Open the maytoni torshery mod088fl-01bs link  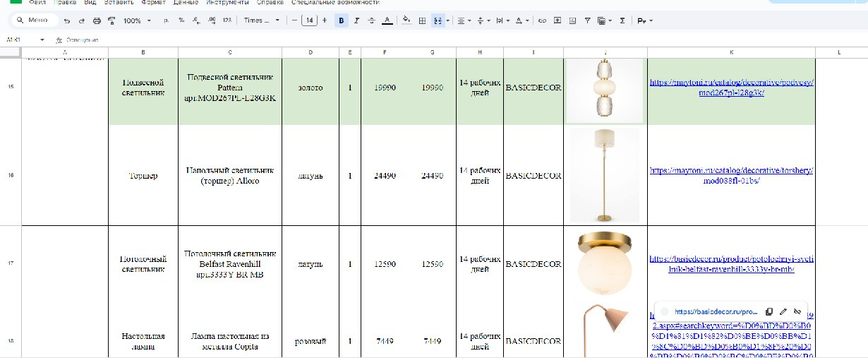click(731, 175)
